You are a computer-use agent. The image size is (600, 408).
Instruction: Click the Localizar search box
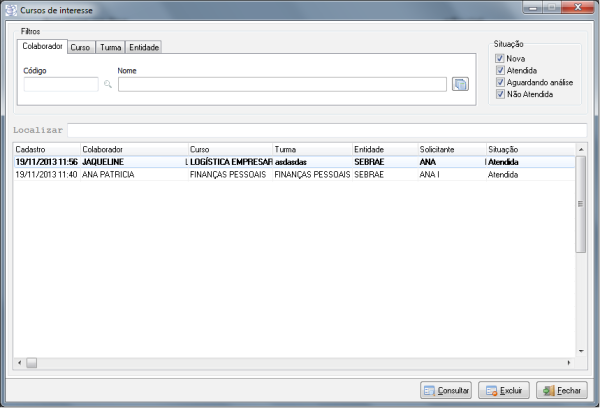tap(326, 130)
